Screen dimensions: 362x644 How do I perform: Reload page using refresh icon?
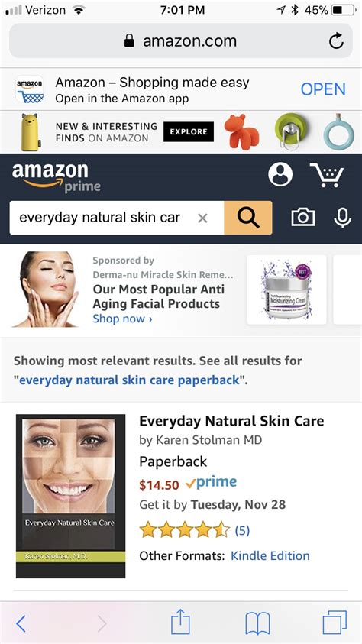tap(336, 41)
